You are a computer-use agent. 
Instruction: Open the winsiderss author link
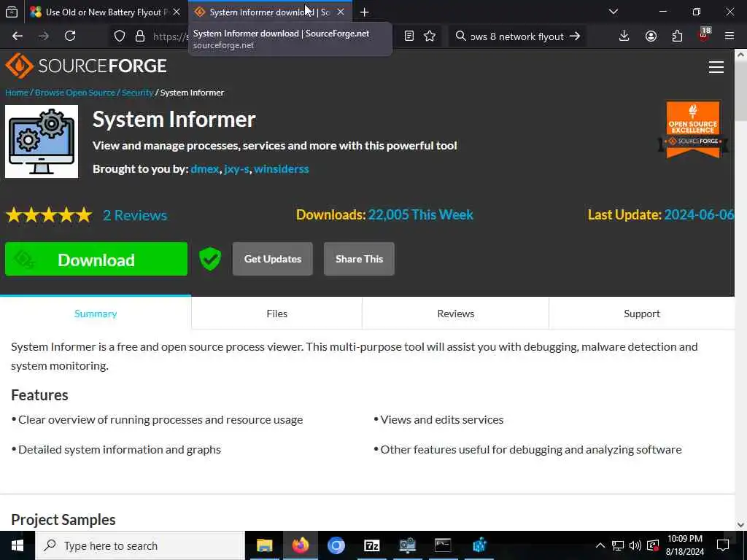(282, 169)
